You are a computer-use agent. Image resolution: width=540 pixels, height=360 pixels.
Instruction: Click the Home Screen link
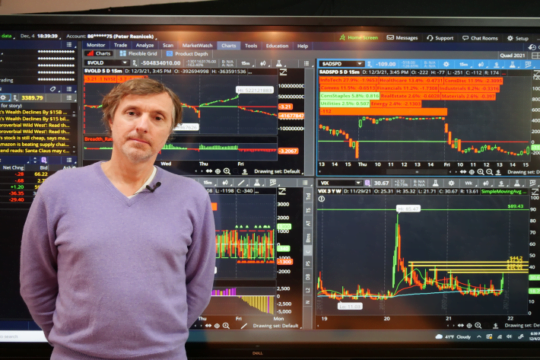pos(359,38)
